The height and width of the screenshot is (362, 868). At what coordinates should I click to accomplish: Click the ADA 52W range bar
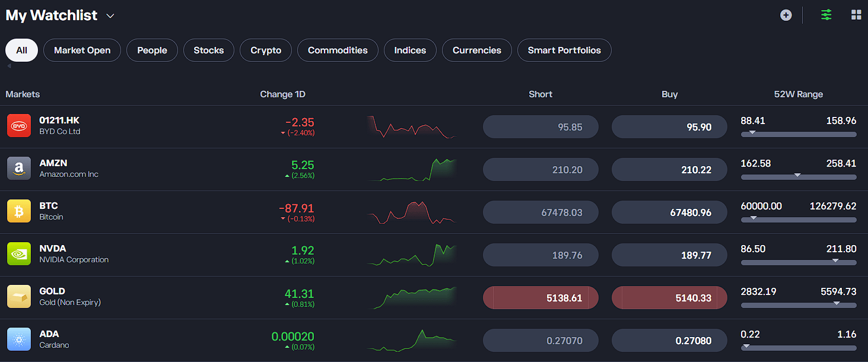point(799,348)
